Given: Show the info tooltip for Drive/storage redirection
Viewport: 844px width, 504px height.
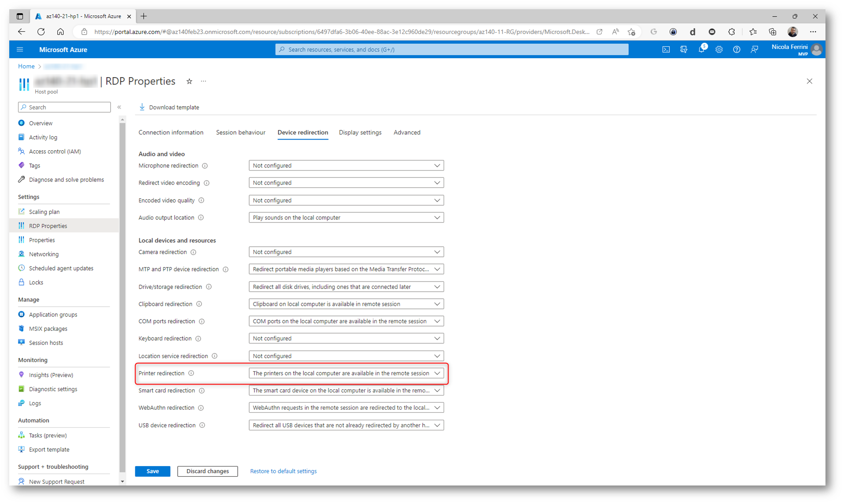Looking at the screenshot, I should click(209, 287).
